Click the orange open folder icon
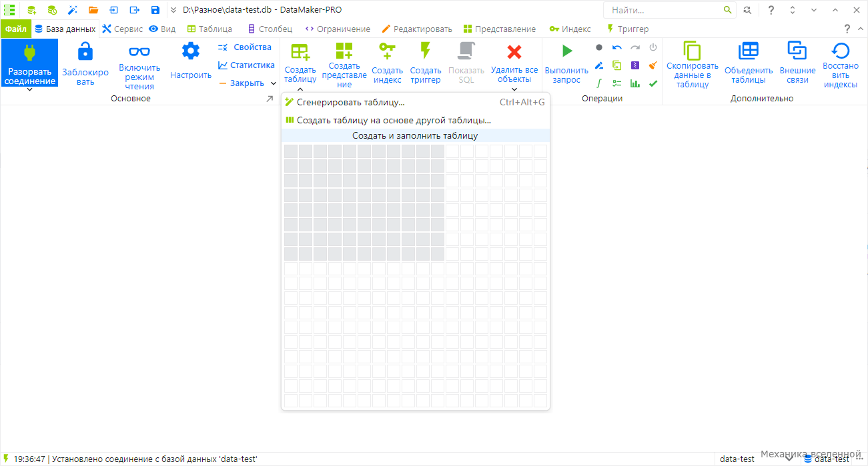The height and width of the screenshot is (466, 868). click(93, 10)
